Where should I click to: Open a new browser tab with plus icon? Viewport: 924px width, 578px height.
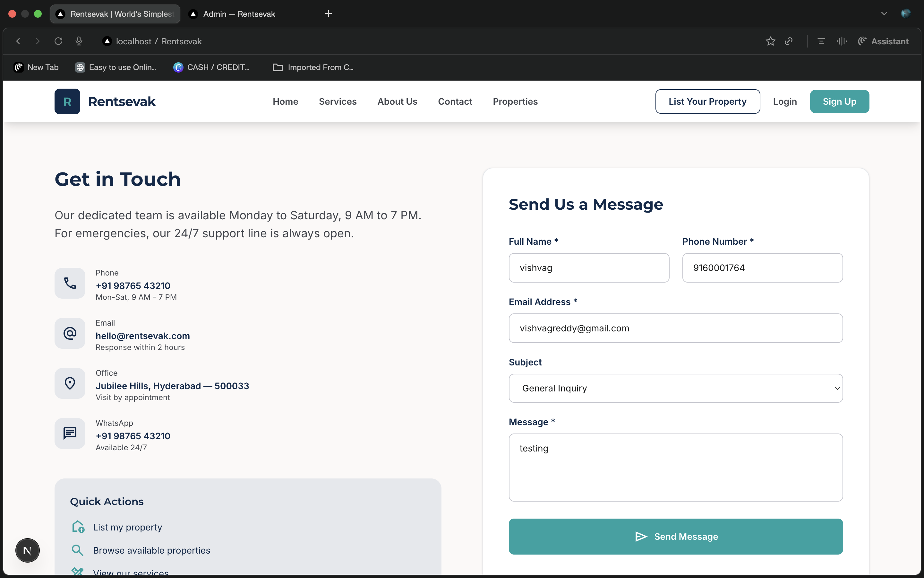coord(328,14)
